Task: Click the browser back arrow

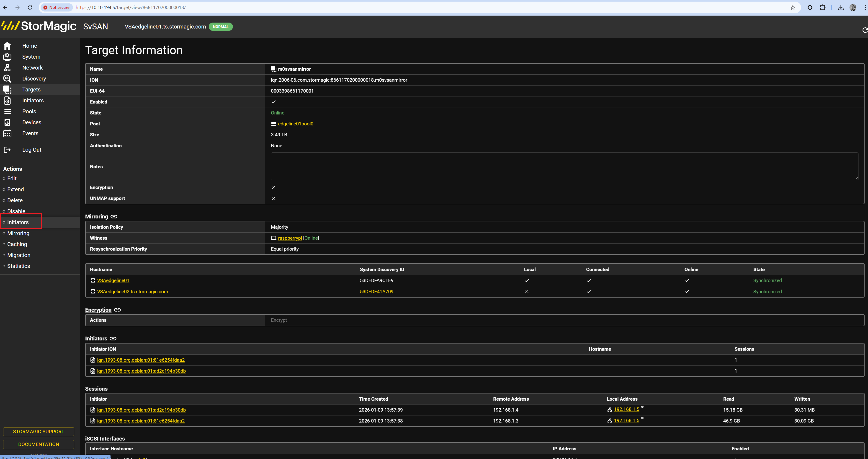Action: click(x=5, y=8)
